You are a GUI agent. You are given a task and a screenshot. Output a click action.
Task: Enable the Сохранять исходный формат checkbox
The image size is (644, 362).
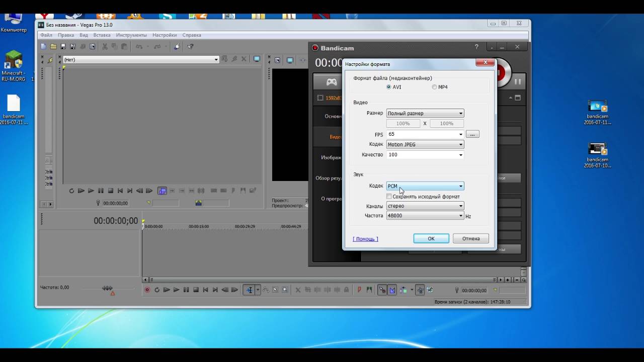click(x=389, y=197)
